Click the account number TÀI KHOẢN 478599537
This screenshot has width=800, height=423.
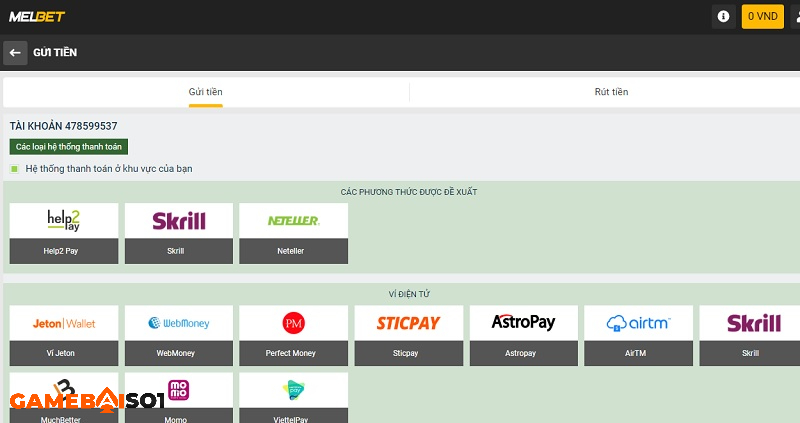click(63, 126)
